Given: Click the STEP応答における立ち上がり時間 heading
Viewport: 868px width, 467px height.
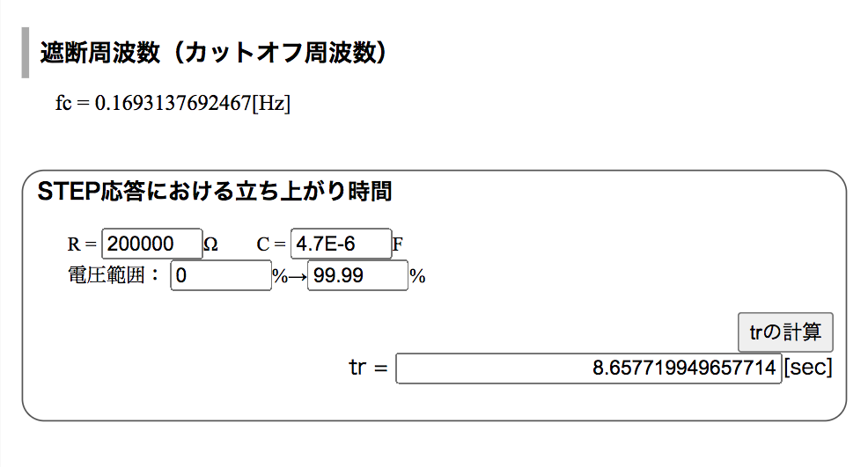Looking at the screenshot, I should [215, 192].
